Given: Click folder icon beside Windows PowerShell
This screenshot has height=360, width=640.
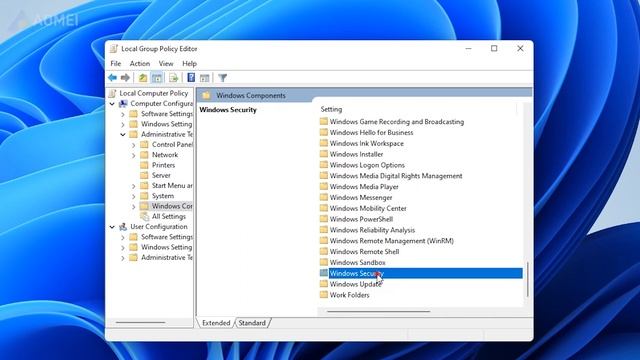Looking at the screenshot, I should 324,219.
